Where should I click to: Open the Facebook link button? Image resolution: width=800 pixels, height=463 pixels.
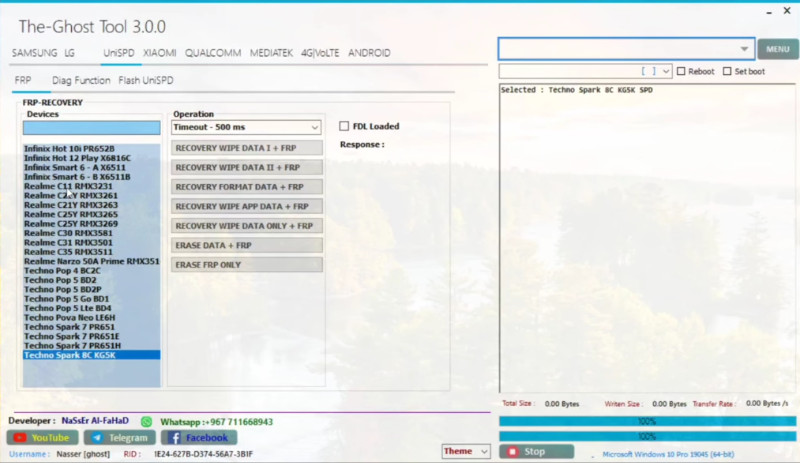(x=199, y=437)
